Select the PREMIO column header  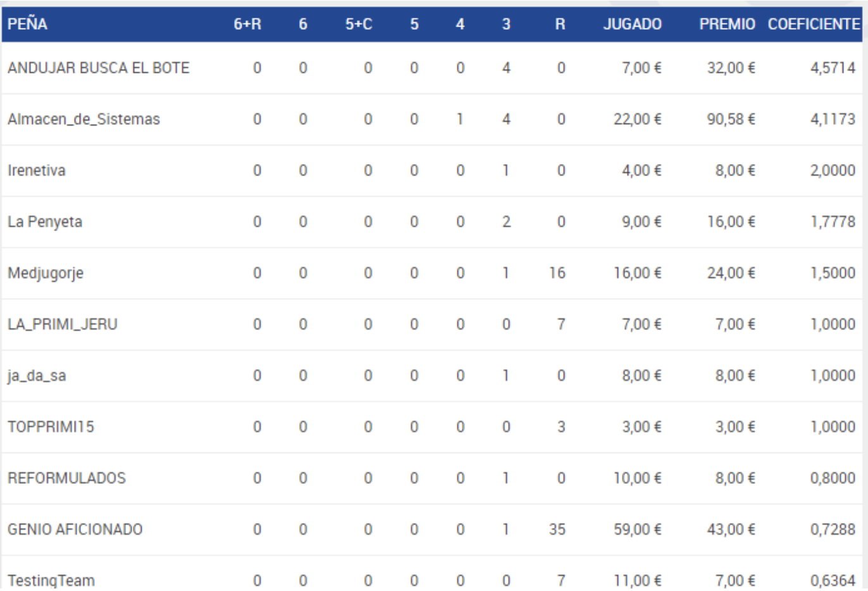pos(727,25)
